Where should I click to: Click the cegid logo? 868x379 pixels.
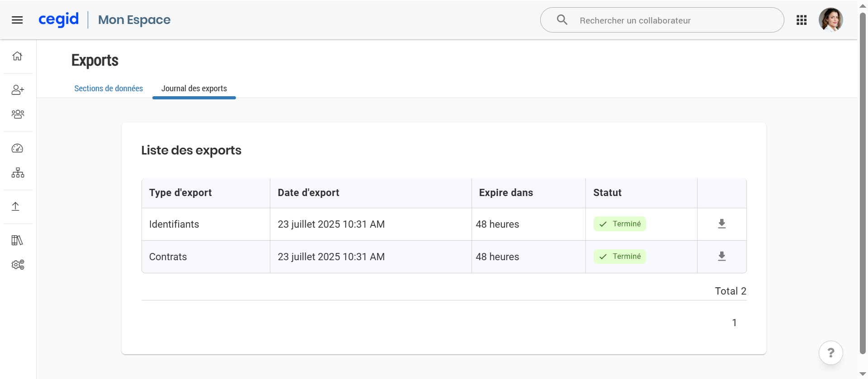point(59,19)
